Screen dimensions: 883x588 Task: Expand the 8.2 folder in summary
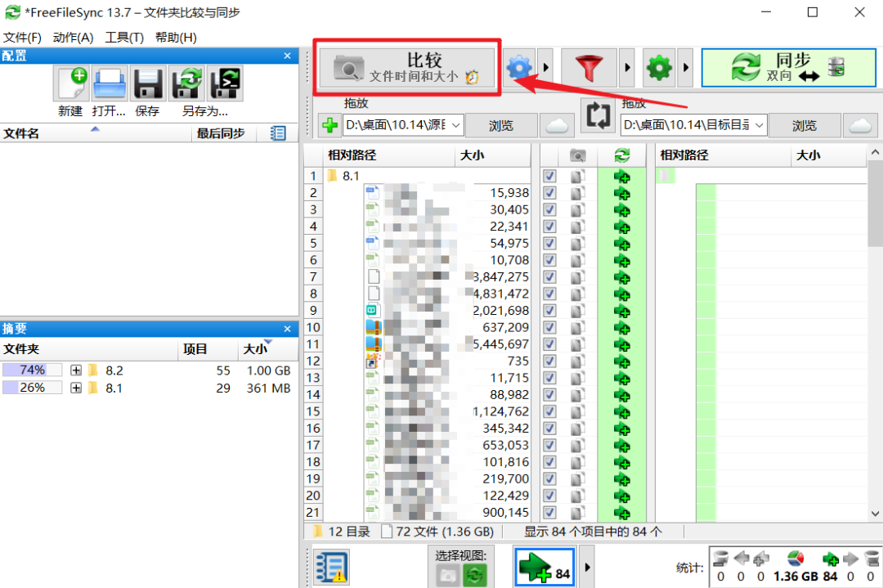[x=76, y=370]
